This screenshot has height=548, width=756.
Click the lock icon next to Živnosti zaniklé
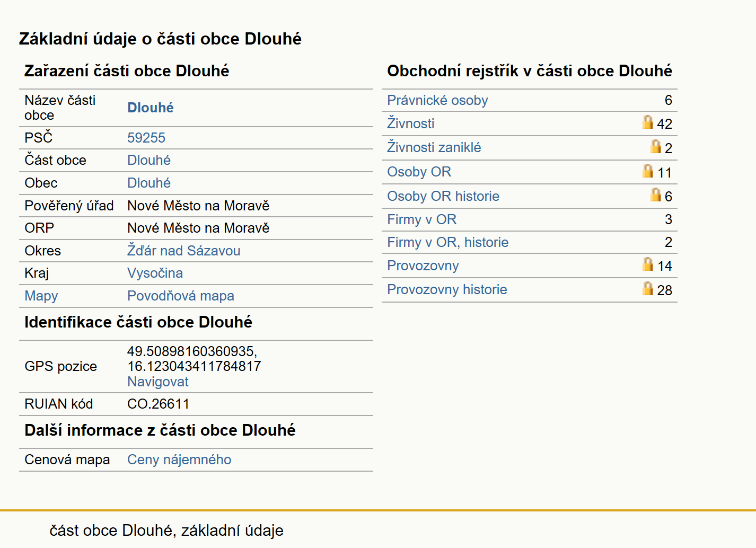[x=656, y=147]
